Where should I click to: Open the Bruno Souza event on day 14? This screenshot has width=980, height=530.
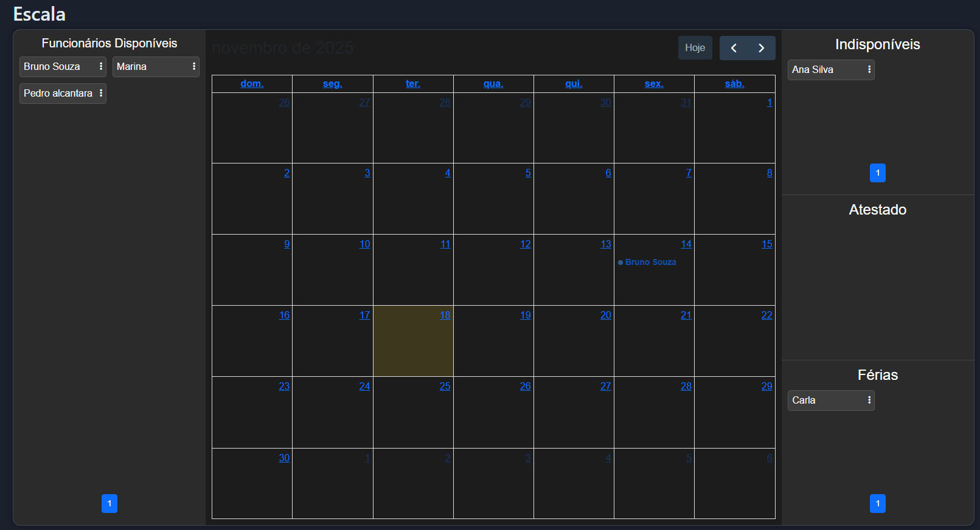[x=650, y=262]
